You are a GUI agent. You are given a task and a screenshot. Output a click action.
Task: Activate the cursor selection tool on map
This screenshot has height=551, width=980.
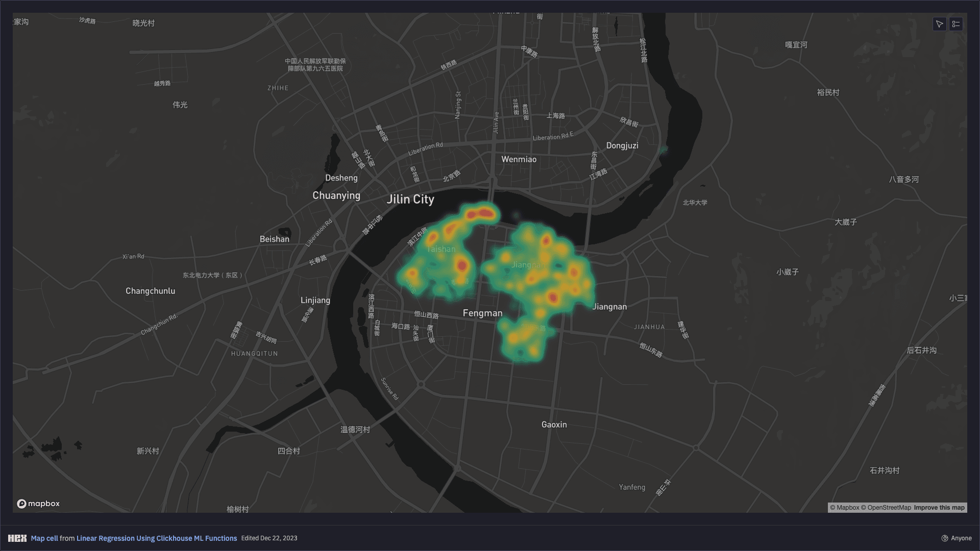(939, 24)
